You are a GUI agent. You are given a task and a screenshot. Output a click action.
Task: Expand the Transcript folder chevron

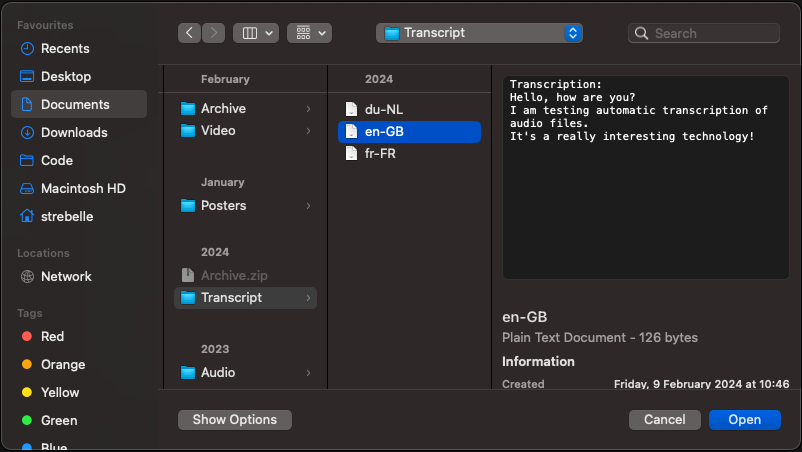(308, 298)
